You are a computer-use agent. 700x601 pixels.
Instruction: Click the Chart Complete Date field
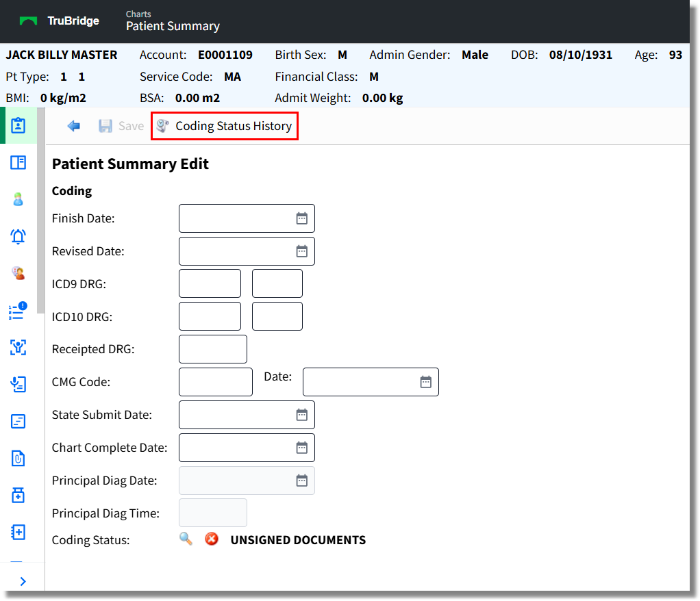(x=247, y=448)
